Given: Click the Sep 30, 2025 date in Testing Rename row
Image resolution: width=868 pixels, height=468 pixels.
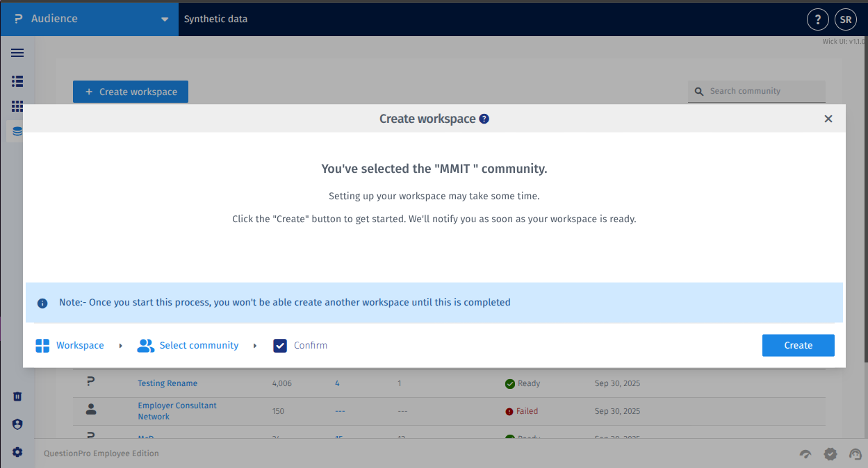Looking at the screenshot, I should 617,383.
